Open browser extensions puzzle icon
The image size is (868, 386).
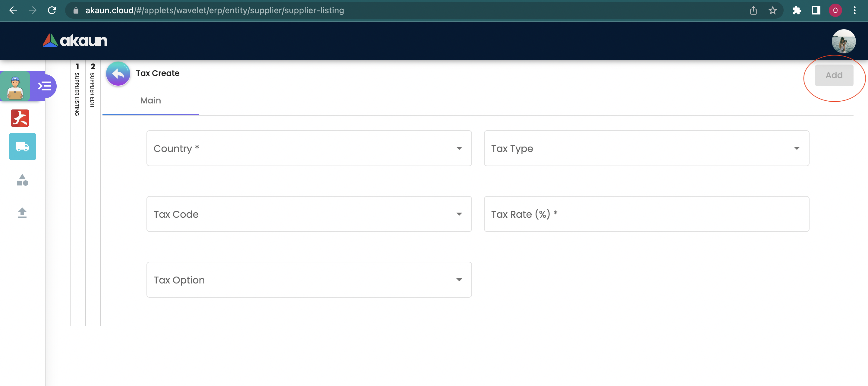797,11
